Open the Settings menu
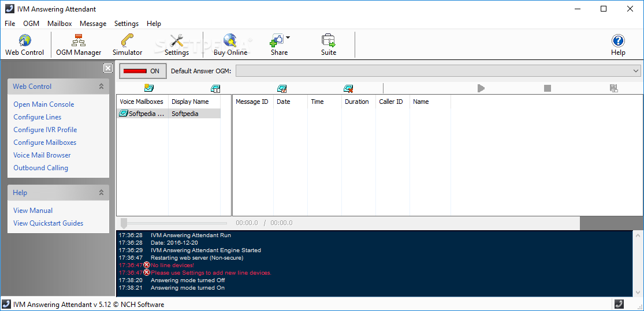 [126, 24]
